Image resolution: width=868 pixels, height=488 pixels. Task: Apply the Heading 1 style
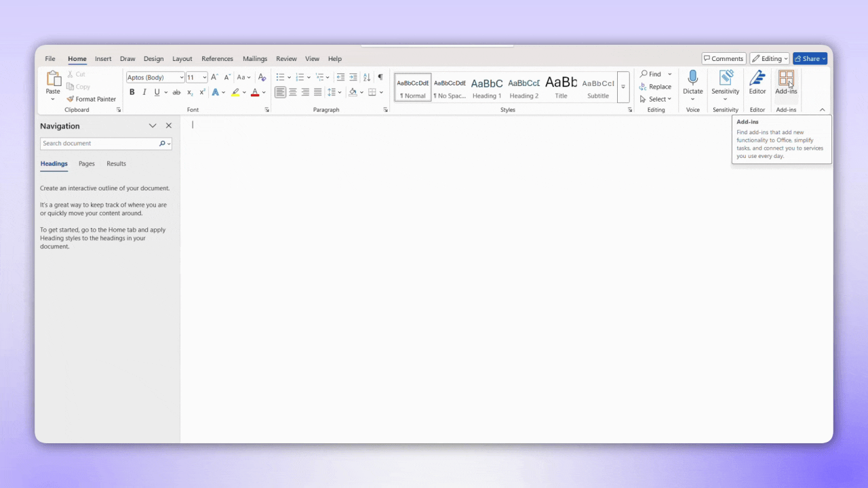click(x=487, y=87)
